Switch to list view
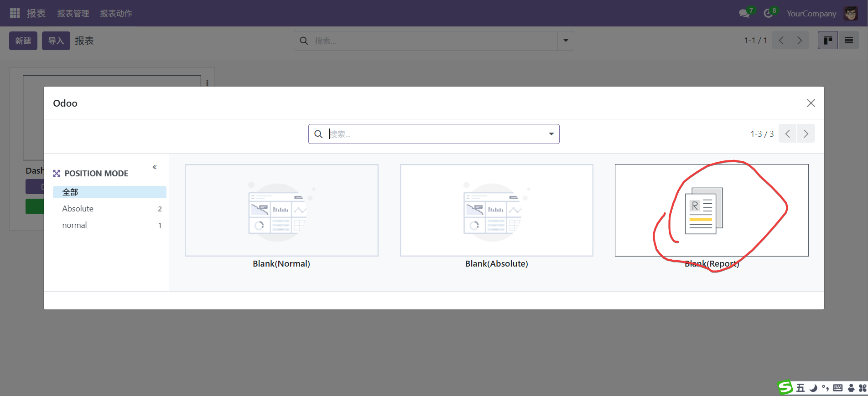 tap(848, 41)
